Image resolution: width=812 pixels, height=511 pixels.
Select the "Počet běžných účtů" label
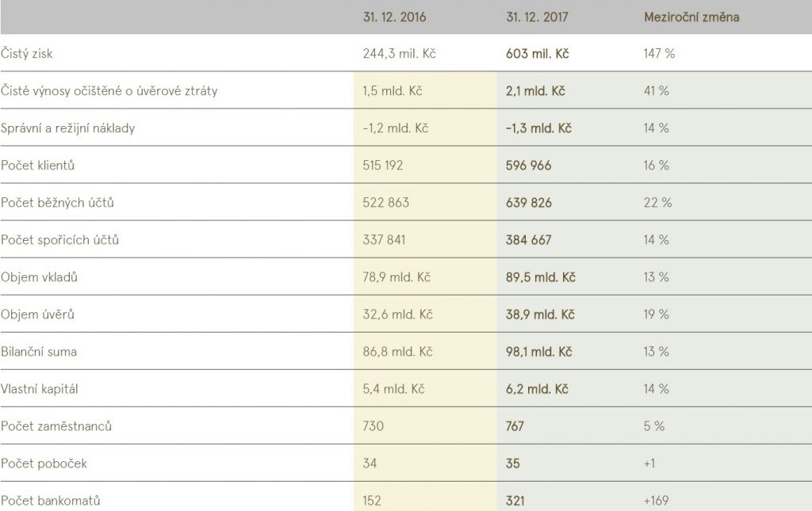tap(58, 203)
